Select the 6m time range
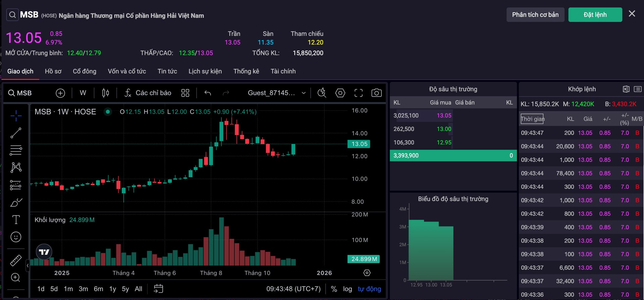This screenshot has width=644, height=300. pos(98,289)
